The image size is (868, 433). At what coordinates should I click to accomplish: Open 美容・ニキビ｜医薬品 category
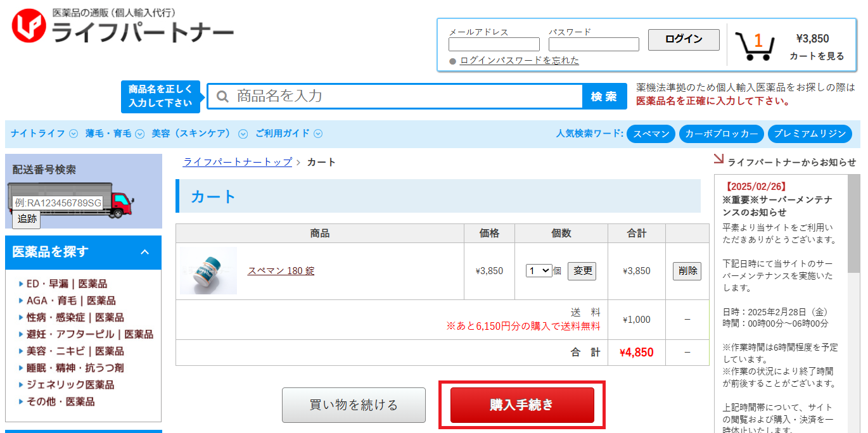[x=75, y=351]
